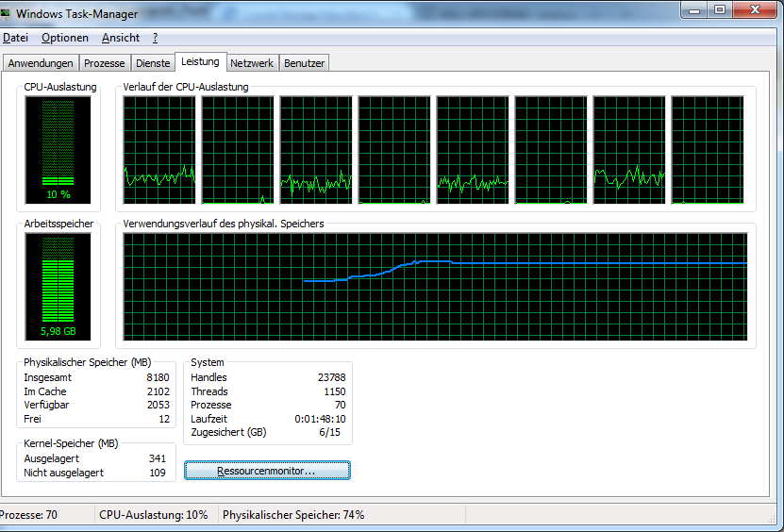Click the Frei value 12

click(164, 419)
